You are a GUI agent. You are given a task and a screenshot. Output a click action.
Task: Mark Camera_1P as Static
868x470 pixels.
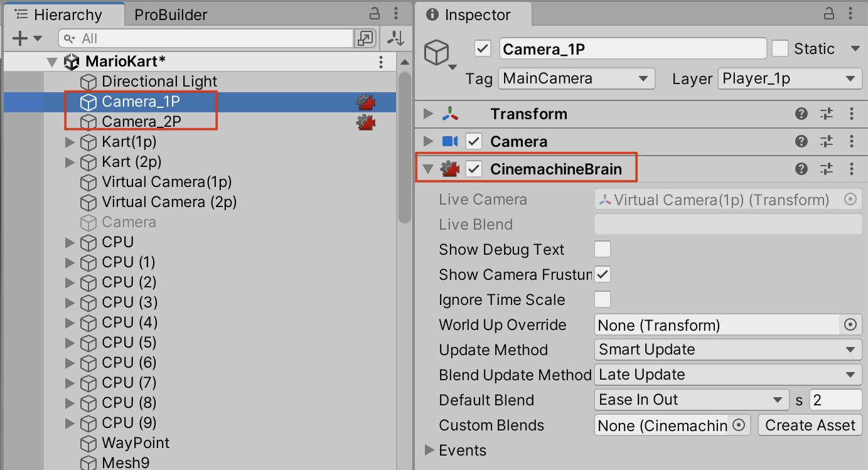pos(781,48)
